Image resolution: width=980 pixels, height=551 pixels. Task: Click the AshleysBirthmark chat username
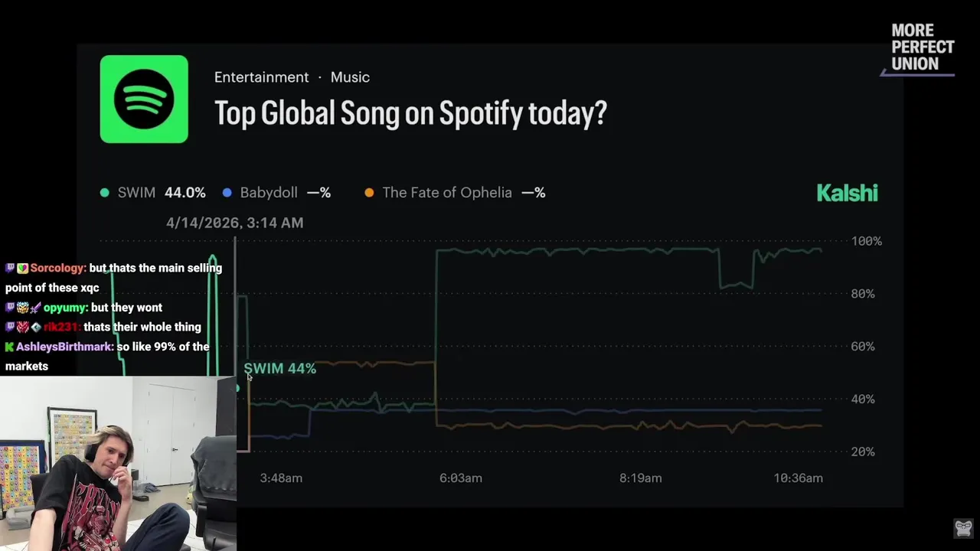click(64, 347)
